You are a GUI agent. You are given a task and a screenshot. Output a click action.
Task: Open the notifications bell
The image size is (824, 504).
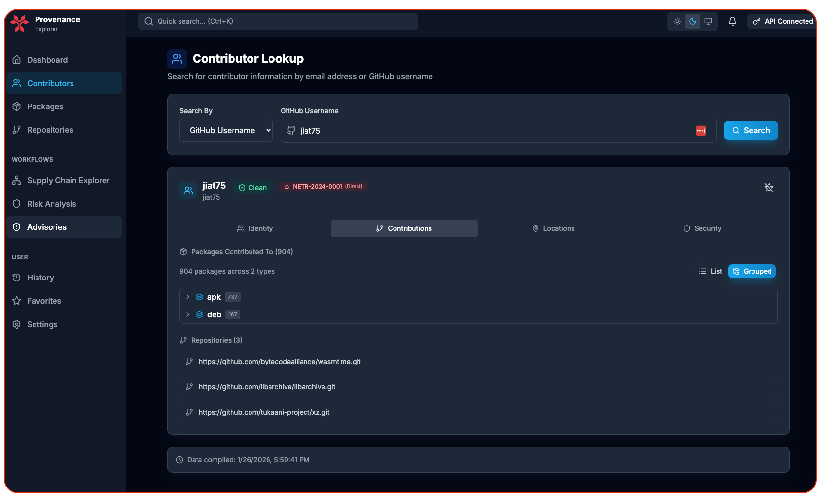click(x=733, y=21)
